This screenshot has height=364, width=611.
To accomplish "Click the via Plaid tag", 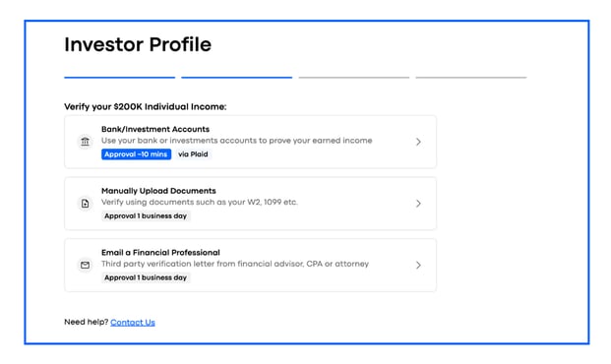I will point(193,154).
